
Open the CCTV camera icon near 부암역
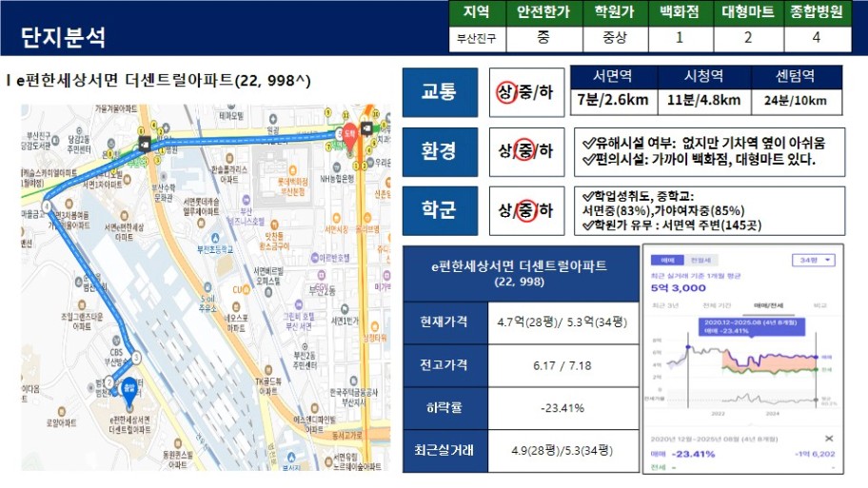(144, 144)
